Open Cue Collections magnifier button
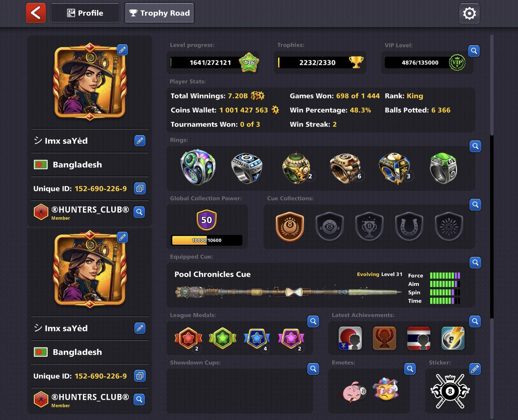 (x=476, y=204)
